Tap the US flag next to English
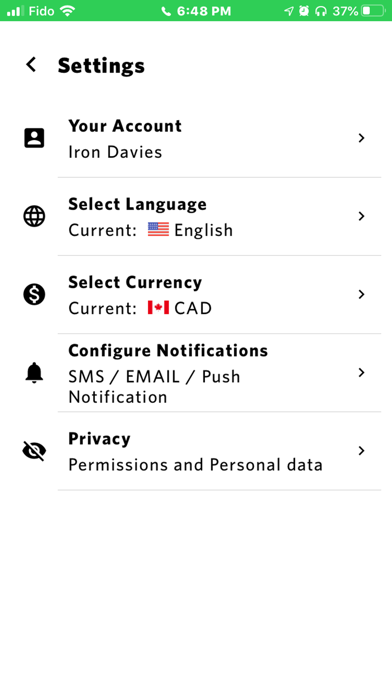Screen dimensions: 392x696 [x=158, y=230]
